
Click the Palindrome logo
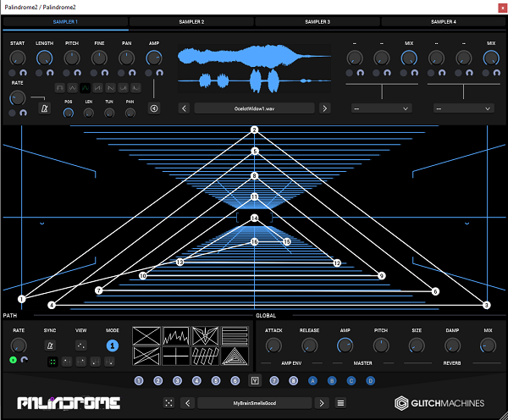[x=69, y=403]
